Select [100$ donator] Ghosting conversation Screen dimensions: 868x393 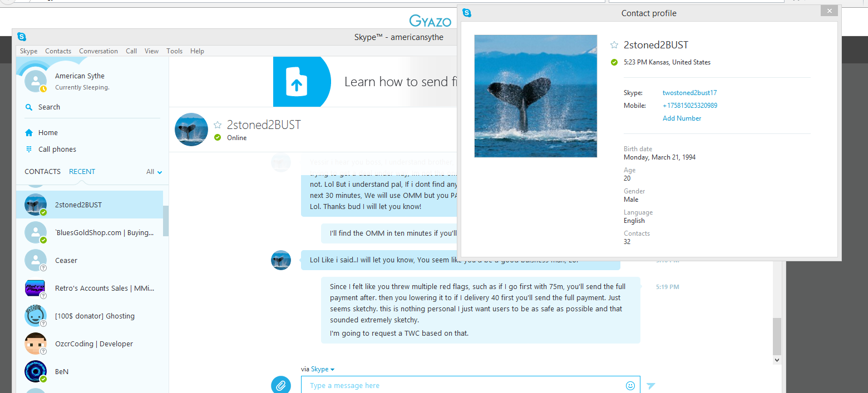coord(90,316)
